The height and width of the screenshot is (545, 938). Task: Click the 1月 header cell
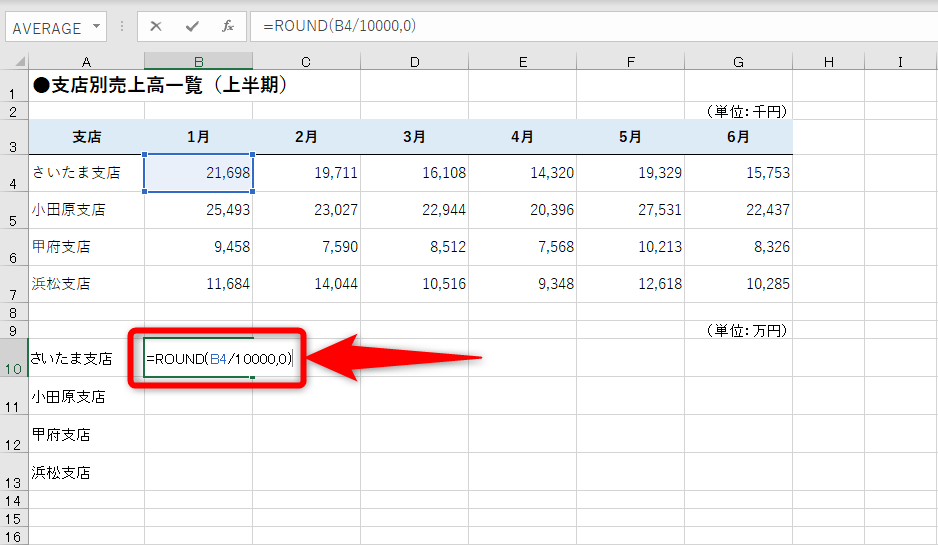tap(199, 137)
